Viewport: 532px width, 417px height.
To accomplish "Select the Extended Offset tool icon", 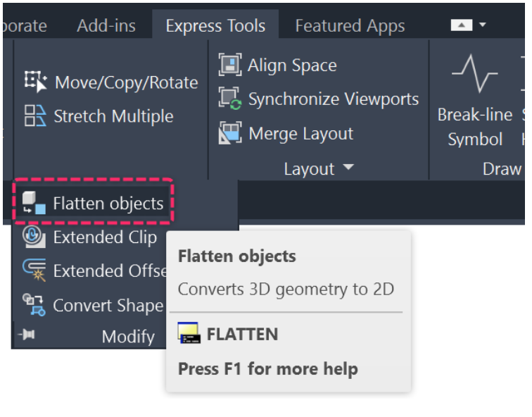I will tap(34, 271).
